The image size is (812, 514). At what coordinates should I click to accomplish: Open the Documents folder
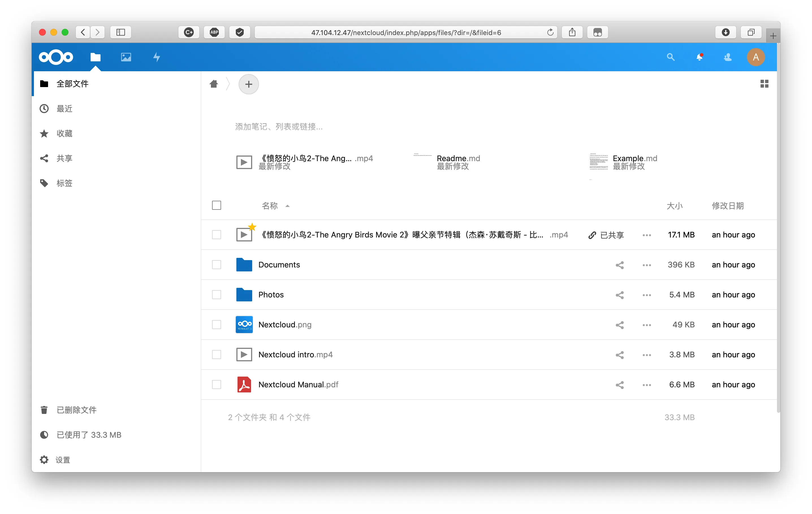pos(279,265)
